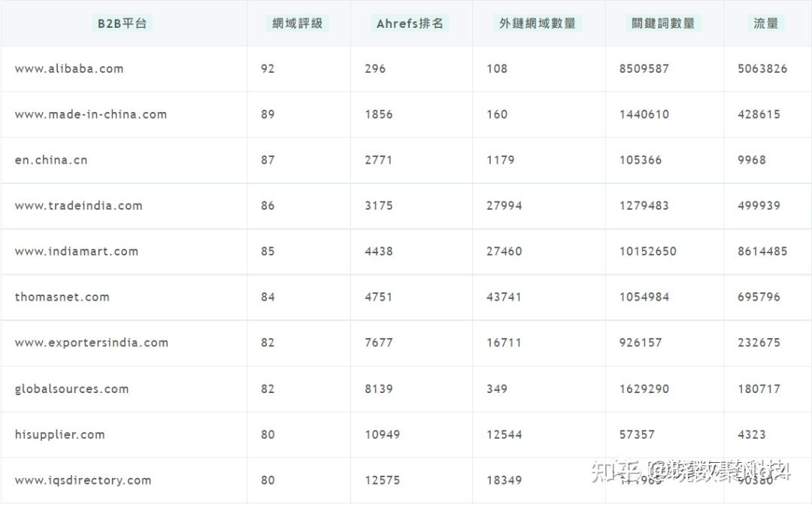
Task: Click traffic value 232675
Action: coord(759,343)
